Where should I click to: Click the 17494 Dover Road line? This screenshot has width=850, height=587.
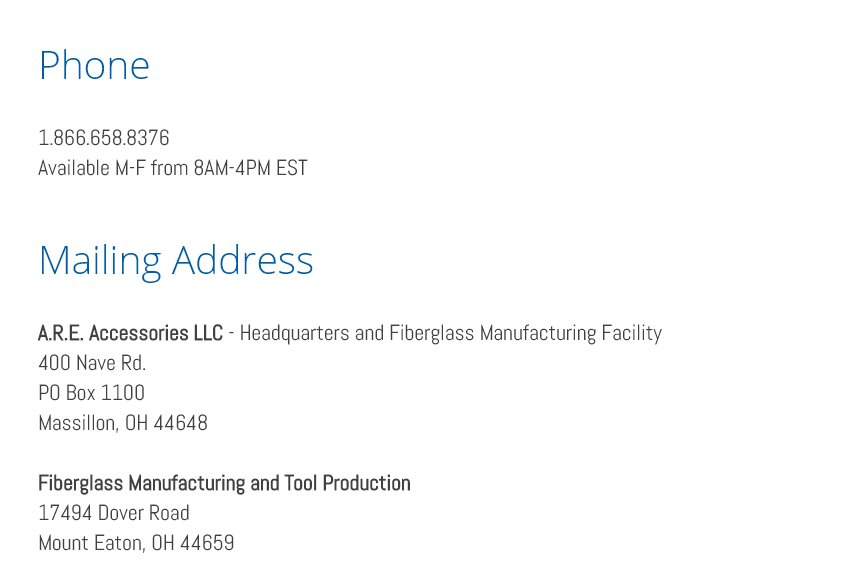(x=114, y=513)
